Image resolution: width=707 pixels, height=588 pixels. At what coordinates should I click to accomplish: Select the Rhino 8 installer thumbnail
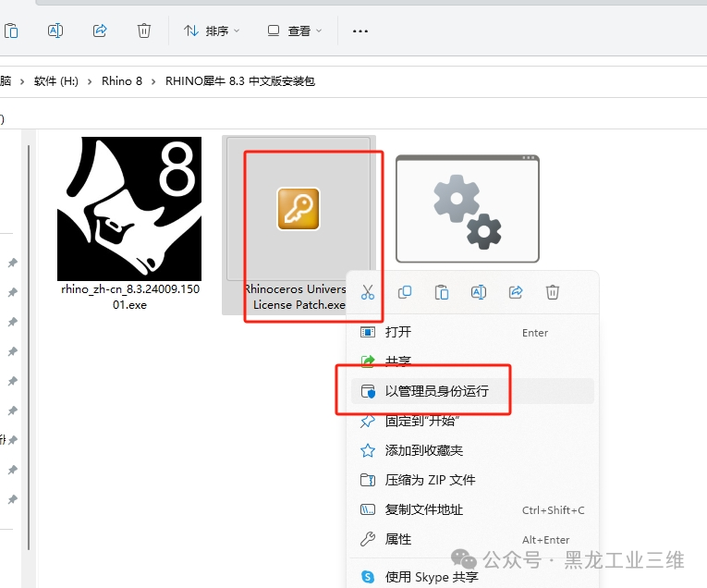129,209
